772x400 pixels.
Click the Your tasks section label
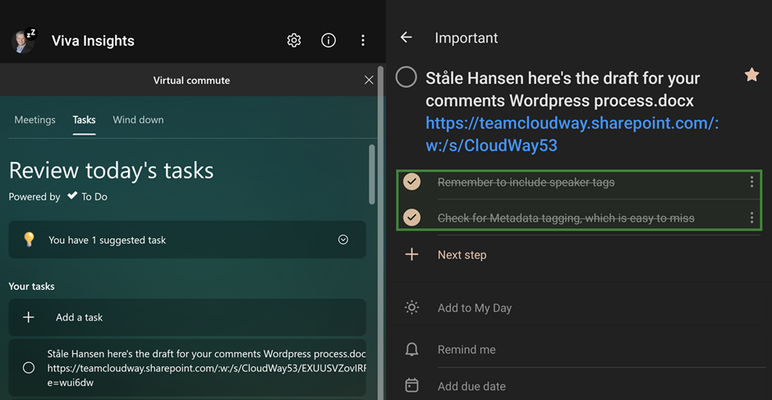(x=32, y=286)
